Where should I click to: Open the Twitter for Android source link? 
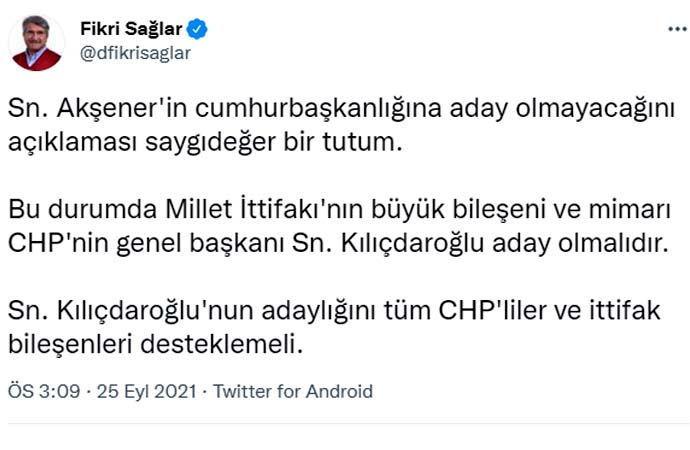293,391
